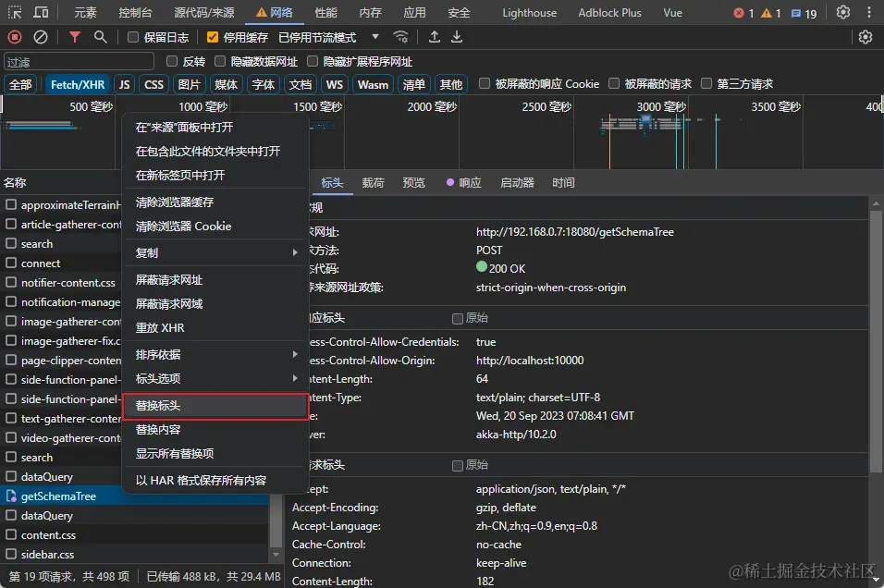
Task: Click the clear network log icon
Action: pos(41,37)
